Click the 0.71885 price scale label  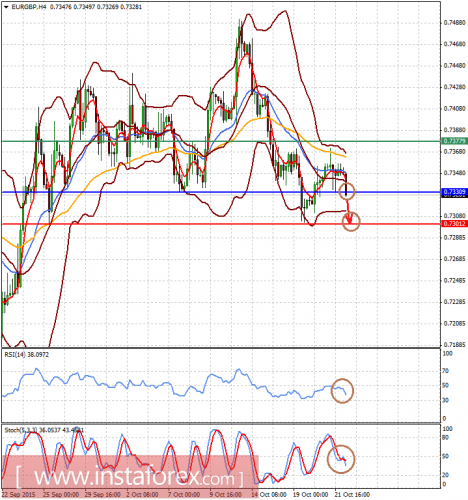coord(455,345)
